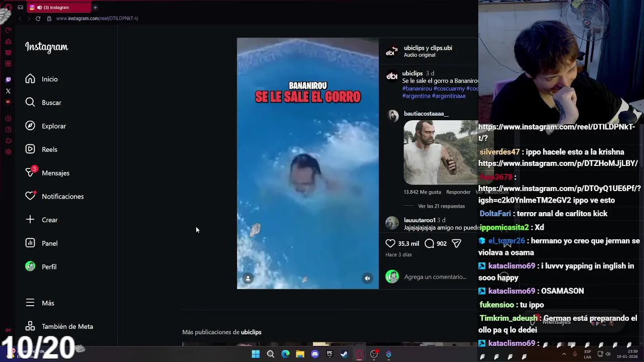Screen dimensions: 644x362
Task: Open ubiclips link in Más publicaciones
Action: point(251,332)
